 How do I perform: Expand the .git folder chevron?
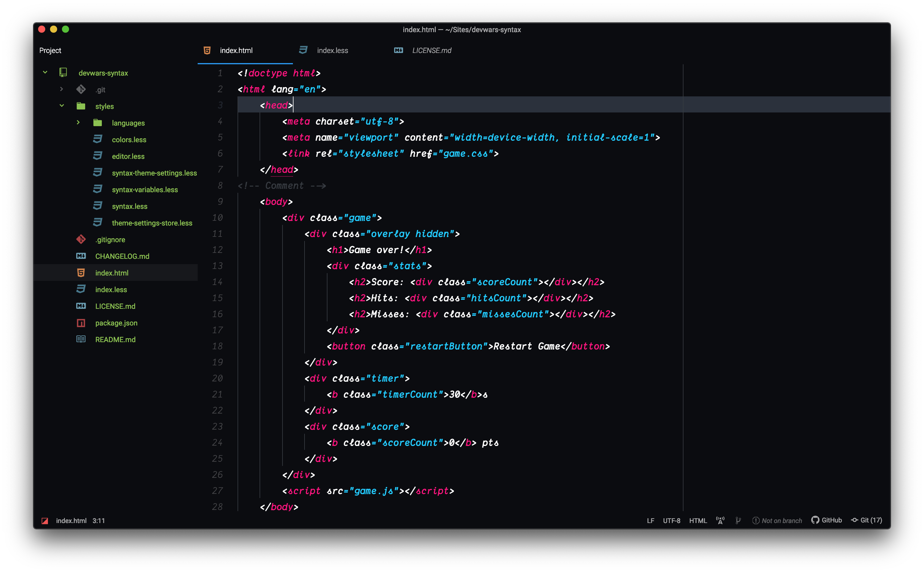click(61, 89)
